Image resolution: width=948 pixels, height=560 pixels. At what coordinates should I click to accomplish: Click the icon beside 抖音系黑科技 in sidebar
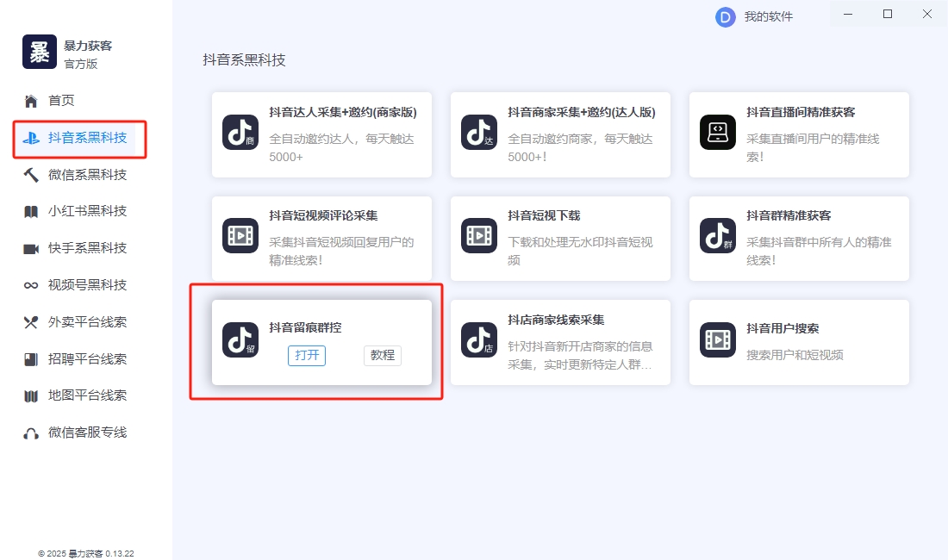(31, 138)
